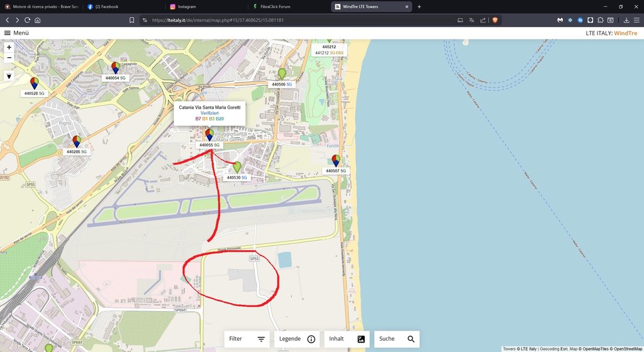The width and height of the screenshot is (644, 352).
Task: Open OpenStreetMap attribution link
Action: [x=627, y=349]
